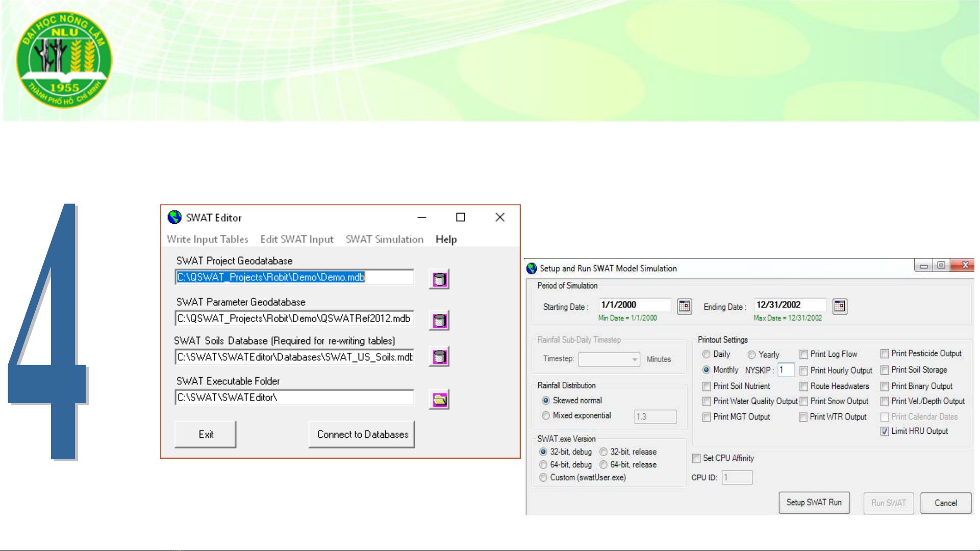Browse for the SWAT Parameter Geodatabase file
Screen dimensions: 980x551
[x=439, y=321]
